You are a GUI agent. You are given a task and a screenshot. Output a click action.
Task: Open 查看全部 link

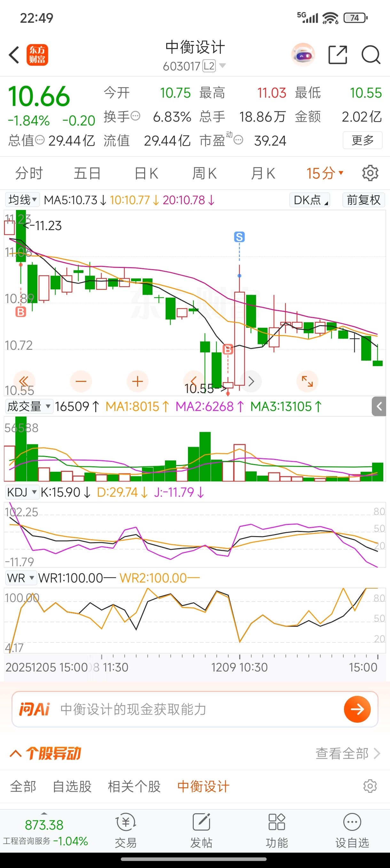pos(348,753)
